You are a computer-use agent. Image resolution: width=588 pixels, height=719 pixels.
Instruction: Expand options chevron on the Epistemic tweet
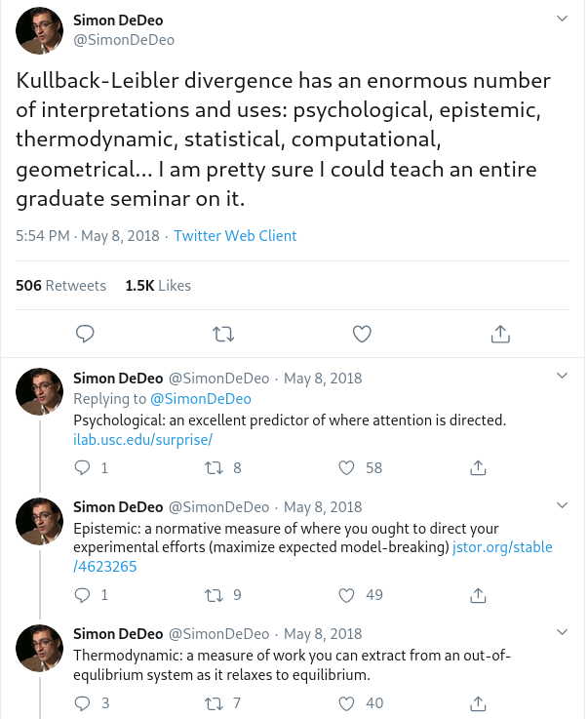point(562,505)
